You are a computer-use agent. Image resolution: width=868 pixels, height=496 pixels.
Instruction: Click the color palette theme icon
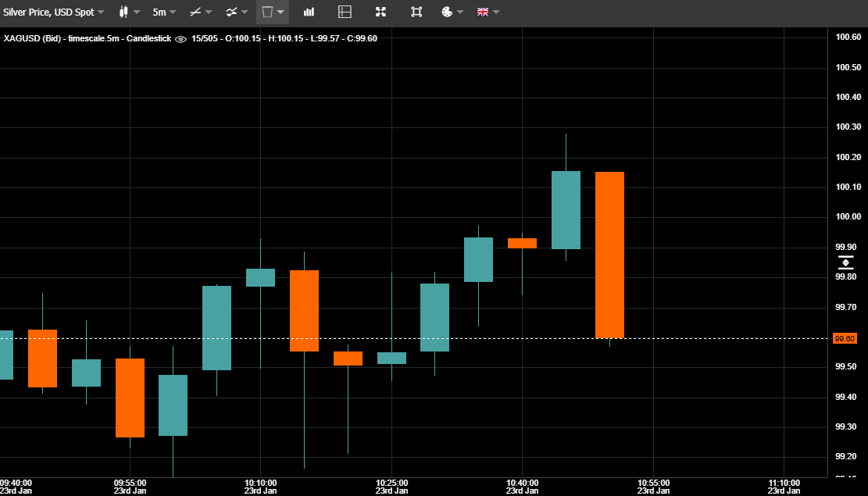coord(447,12)
